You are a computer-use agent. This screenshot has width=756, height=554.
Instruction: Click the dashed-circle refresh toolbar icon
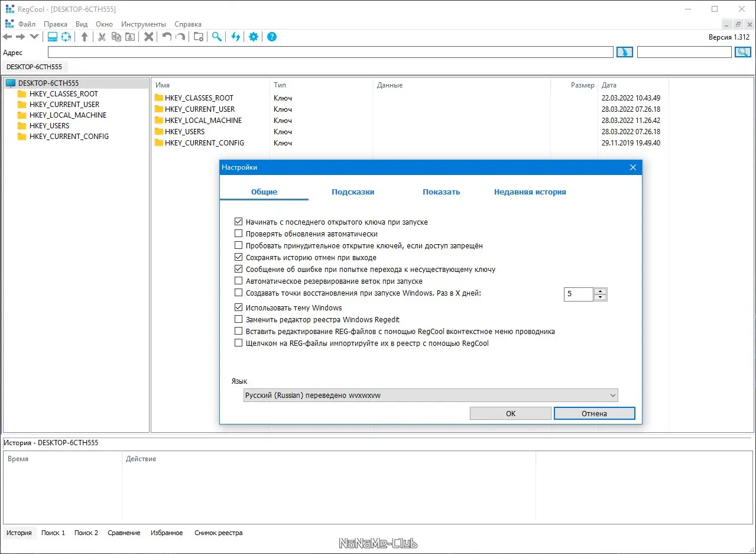tap(66, 37)
